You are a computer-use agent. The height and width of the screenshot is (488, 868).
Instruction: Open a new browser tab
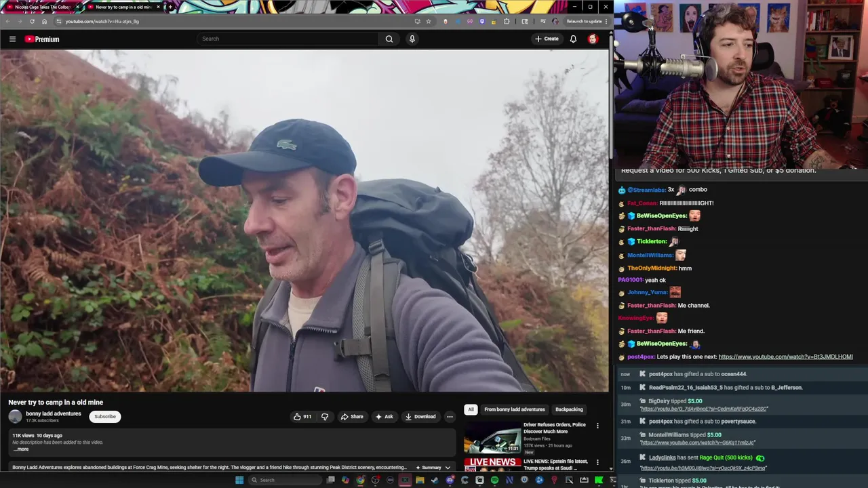pos(170,7)
